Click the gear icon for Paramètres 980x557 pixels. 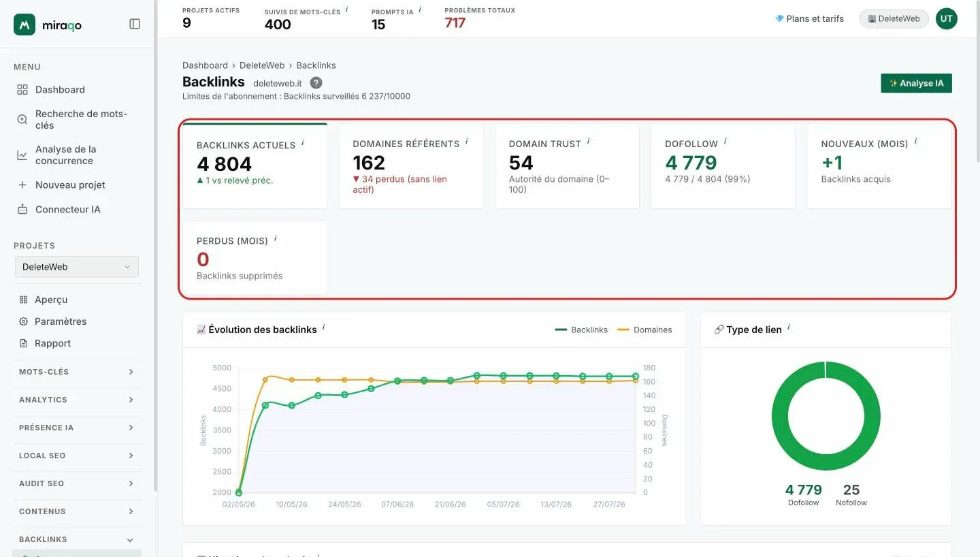(x=24, y=321)
